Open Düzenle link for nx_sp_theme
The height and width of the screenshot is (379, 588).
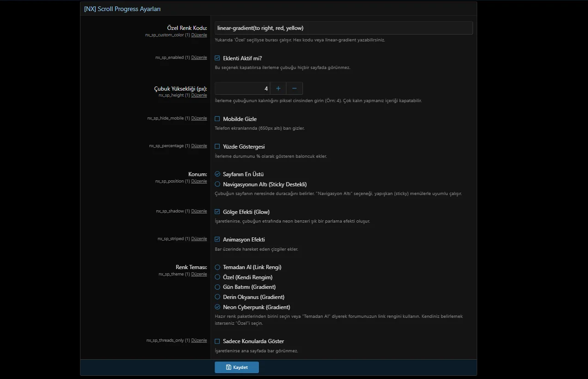point(199,274)
